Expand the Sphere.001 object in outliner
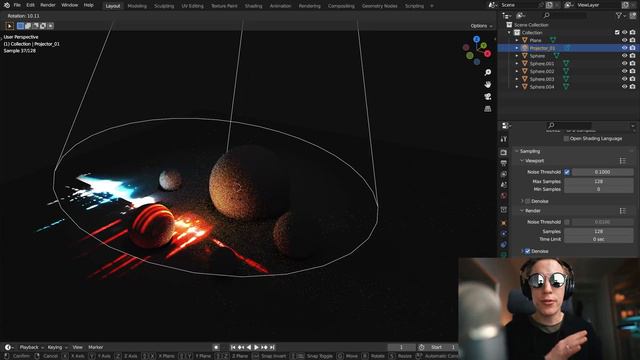This screenshot has height=360, width=640. tap(517, 64)
